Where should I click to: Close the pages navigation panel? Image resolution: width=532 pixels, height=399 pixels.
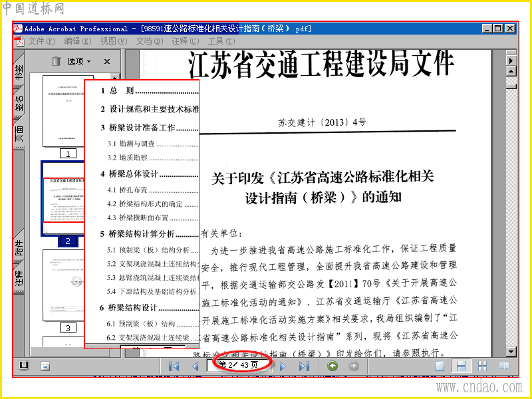click(107, 61)
